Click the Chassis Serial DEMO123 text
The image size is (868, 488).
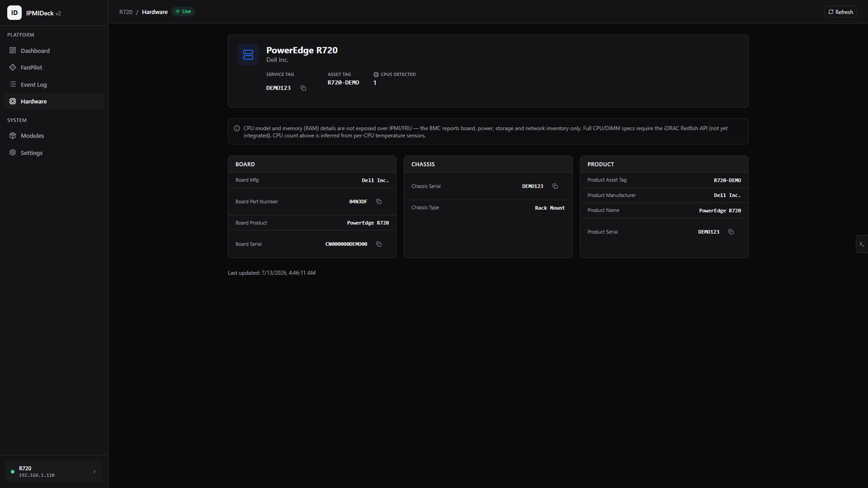533,186
